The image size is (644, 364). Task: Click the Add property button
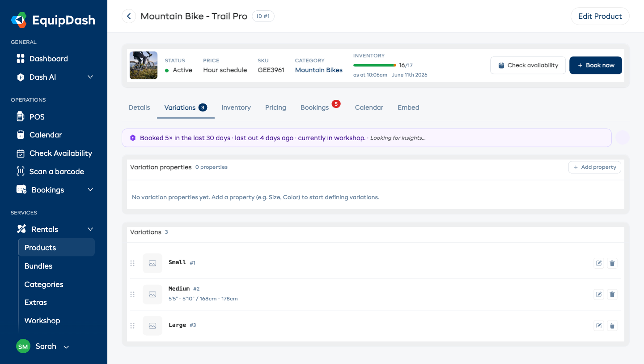594,167
